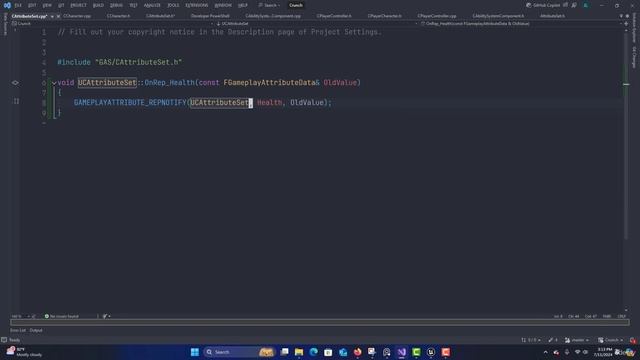Open the master branch dropdown
Viewport: 640px width, 360px height.
[x=577, y=340]
